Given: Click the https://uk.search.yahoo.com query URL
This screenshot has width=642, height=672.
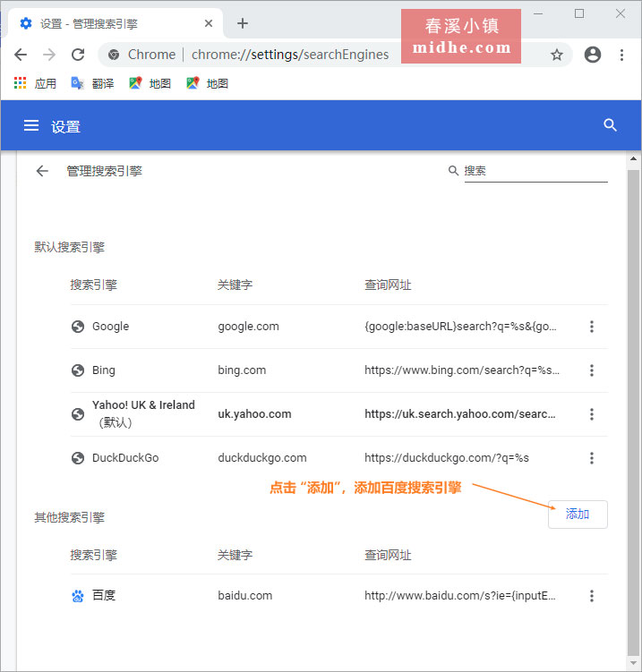Looking at the screenshot, I should click(x=460, y=414).
